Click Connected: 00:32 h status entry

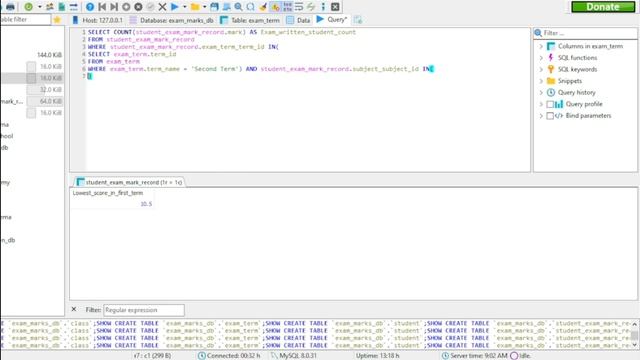click(x=229, y=356)
